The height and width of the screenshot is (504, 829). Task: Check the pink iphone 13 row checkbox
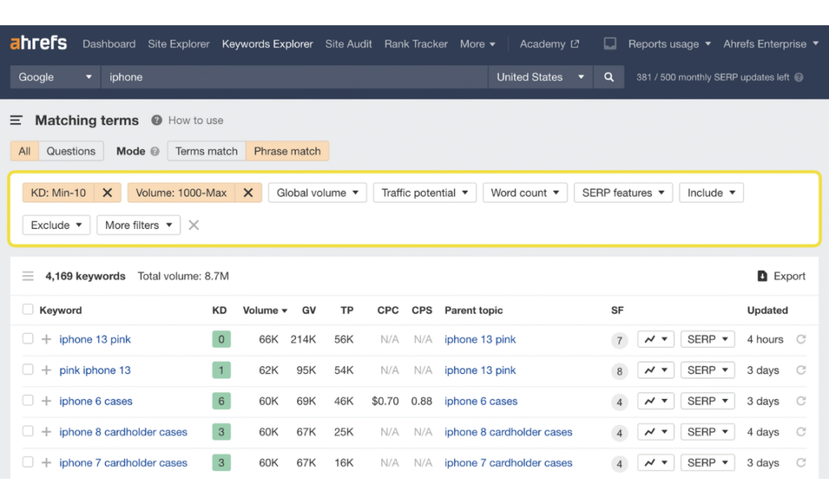coord(28,370)
